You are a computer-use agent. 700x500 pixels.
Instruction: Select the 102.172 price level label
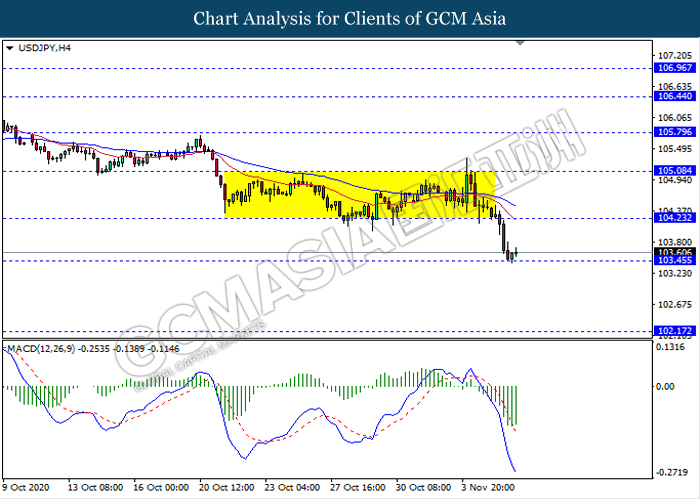pyautogui.click(x=675, y=331)
